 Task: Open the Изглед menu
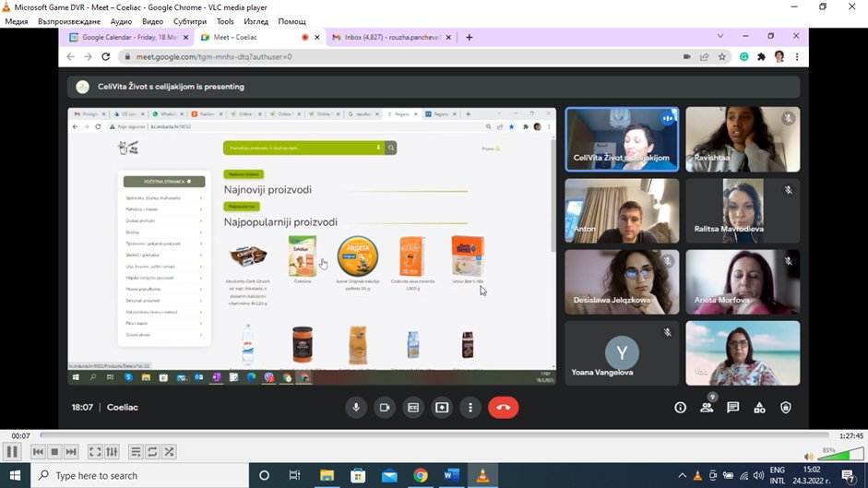pos(256,21)
